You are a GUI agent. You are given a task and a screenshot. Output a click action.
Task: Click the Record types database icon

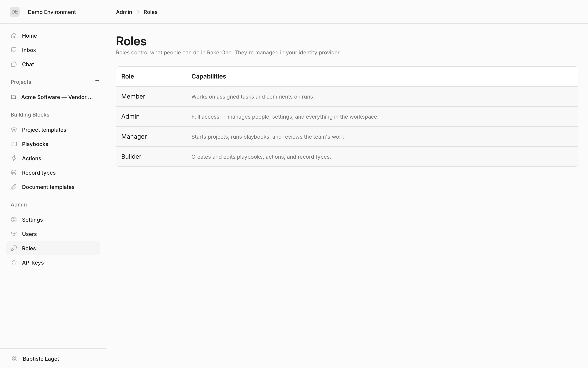pyautogui.click(x=14, y=173)
